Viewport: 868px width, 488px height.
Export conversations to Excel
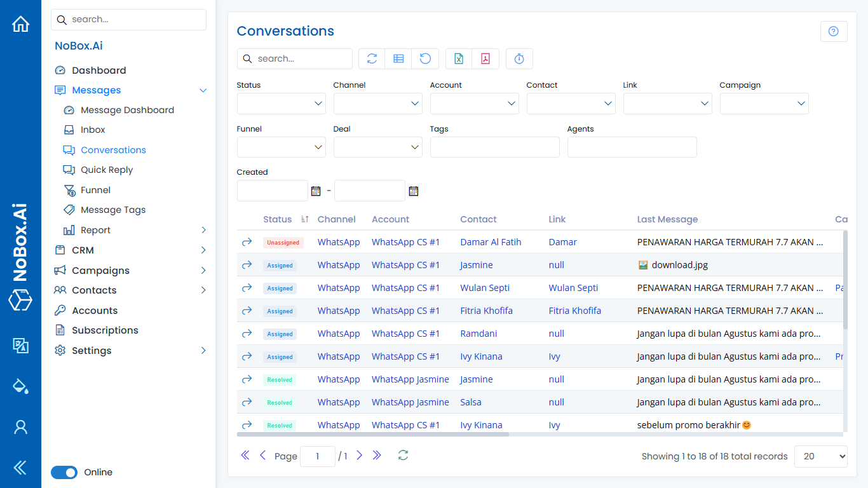tap(459, 58)
